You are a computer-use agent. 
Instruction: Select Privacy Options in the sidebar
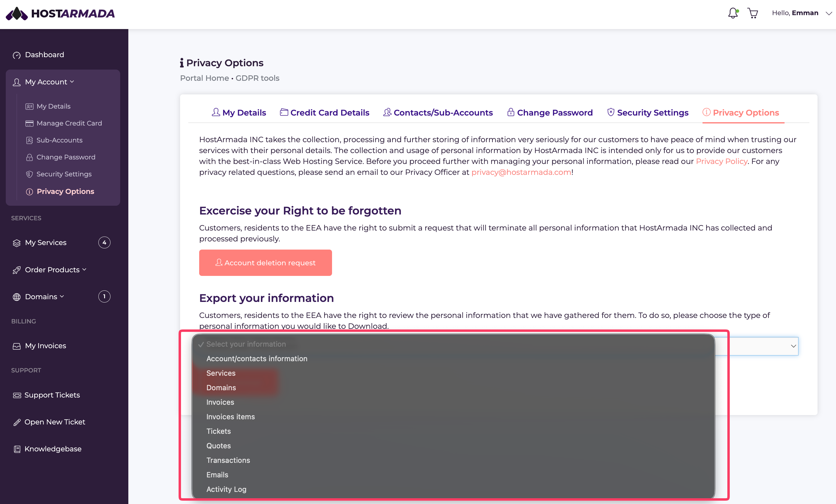pyautogui.click(x=65, y=191)
